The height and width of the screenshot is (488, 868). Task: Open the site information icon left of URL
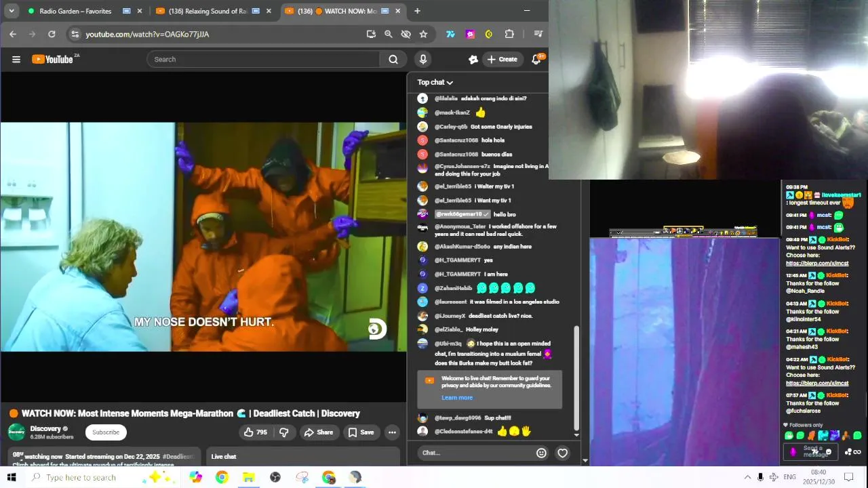point(75,34)
